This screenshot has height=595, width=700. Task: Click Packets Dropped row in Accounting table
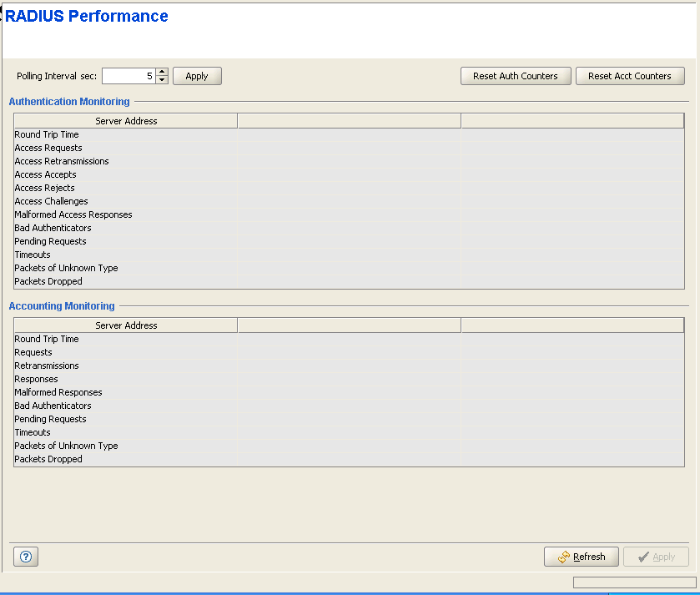pyautogui.click(x=48, y=459)
